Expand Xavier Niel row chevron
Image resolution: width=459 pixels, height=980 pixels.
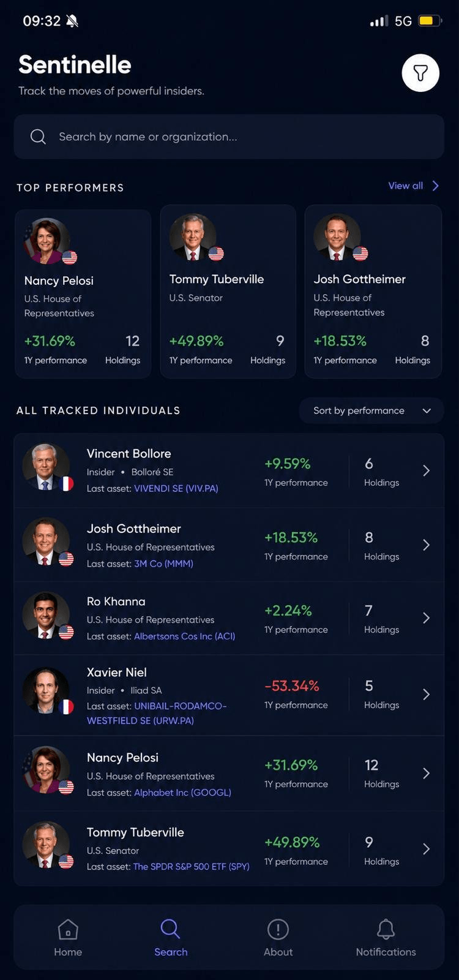pyautogui.click(x=427, y=694)
